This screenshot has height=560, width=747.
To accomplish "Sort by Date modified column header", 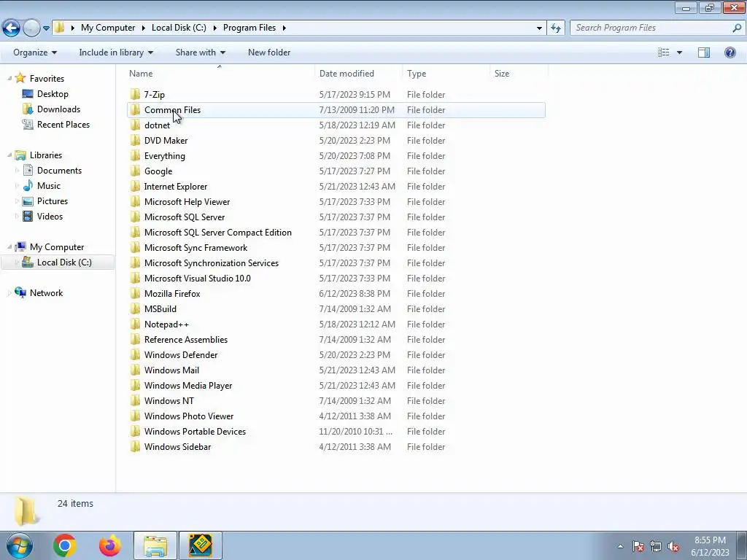I will pyautogui.click(x=358, y=74).
